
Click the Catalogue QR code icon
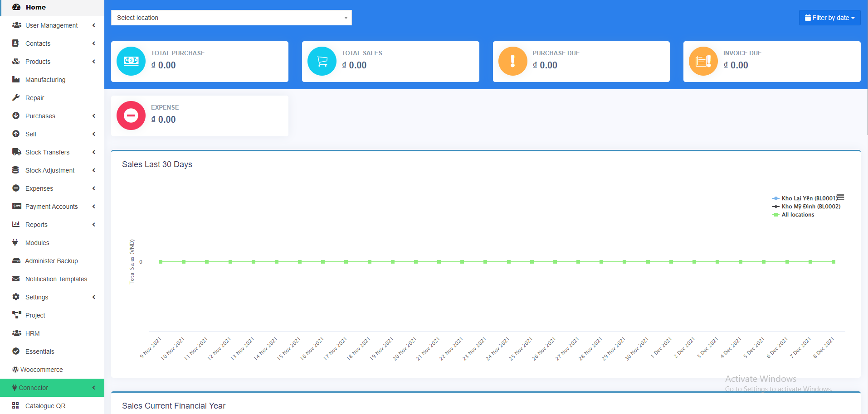click(x=16, y=405)
